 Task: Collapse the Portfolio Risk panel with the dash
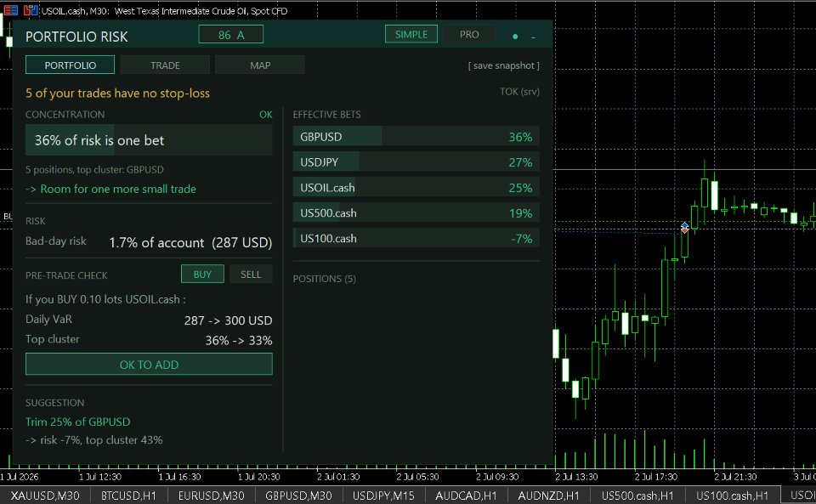[534, 37]
